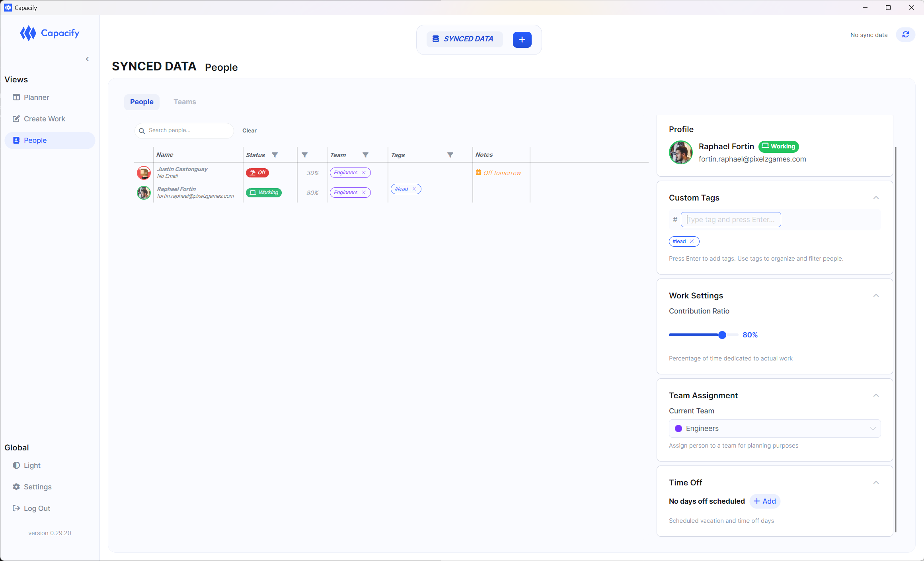Open the Current Team Engineers dropdown
Viewport: 924px width, 561px height.
pos(774,429)
